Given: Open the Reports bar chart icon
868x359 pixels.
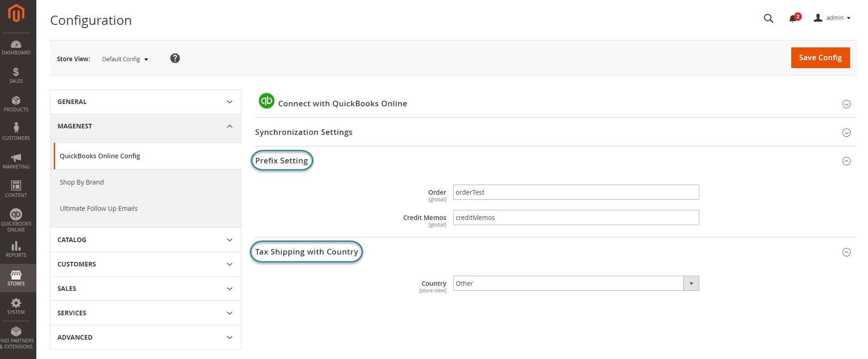Looking at the screenshot, I should [x=16, y=249].
